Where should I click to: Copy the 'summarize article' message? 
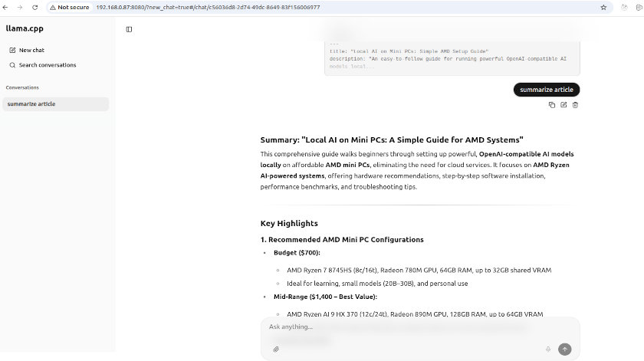pos(552,104)
